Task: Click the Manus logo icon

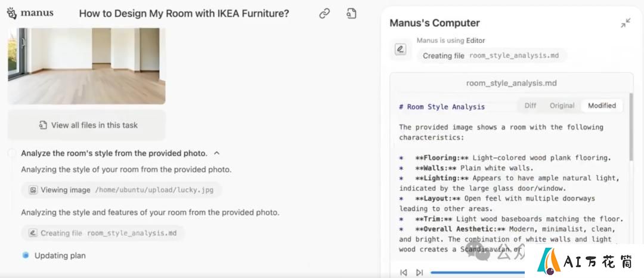Action: [12, 14]
